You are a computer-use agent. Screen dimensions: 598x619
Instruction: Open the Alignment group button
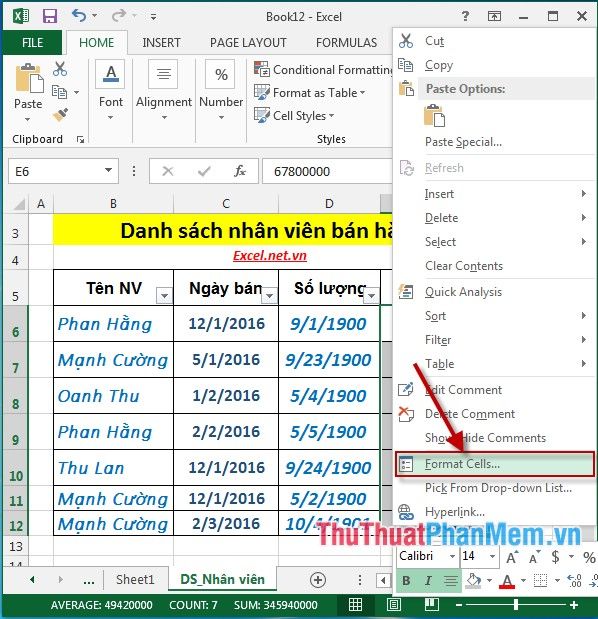163,91
